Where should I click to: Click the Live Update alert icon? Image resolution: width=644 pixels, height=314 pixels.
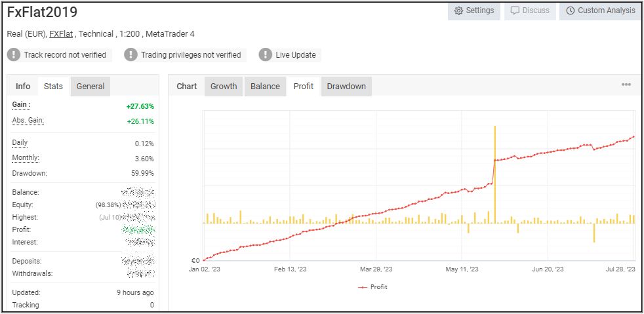point(265,55)
